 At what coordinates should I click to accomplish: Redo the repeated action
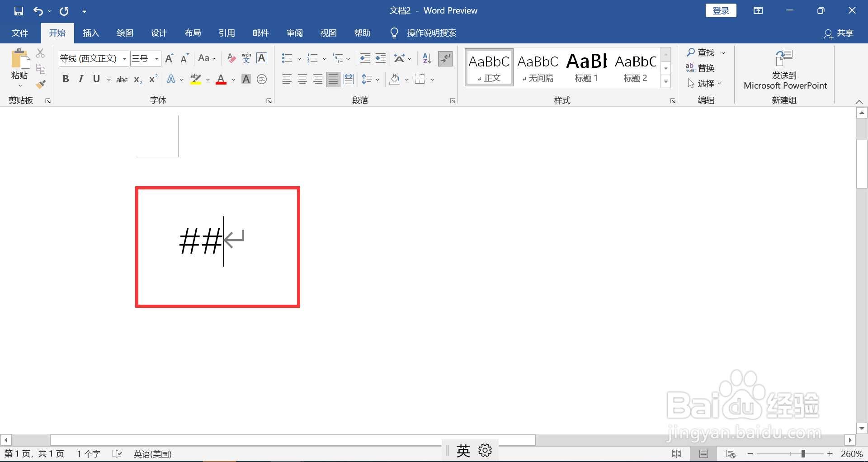[64, 11]
